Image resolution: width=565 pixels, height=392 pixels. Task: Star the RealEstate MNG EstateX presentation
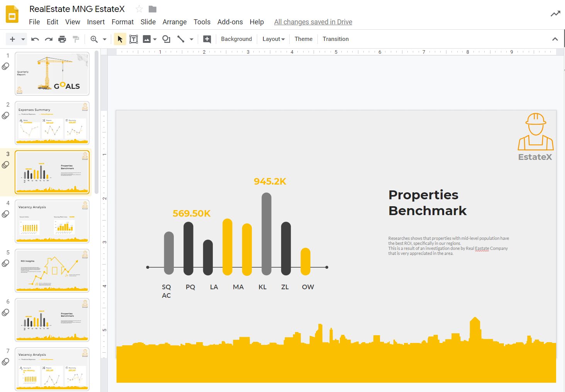[x=138, y=8]
